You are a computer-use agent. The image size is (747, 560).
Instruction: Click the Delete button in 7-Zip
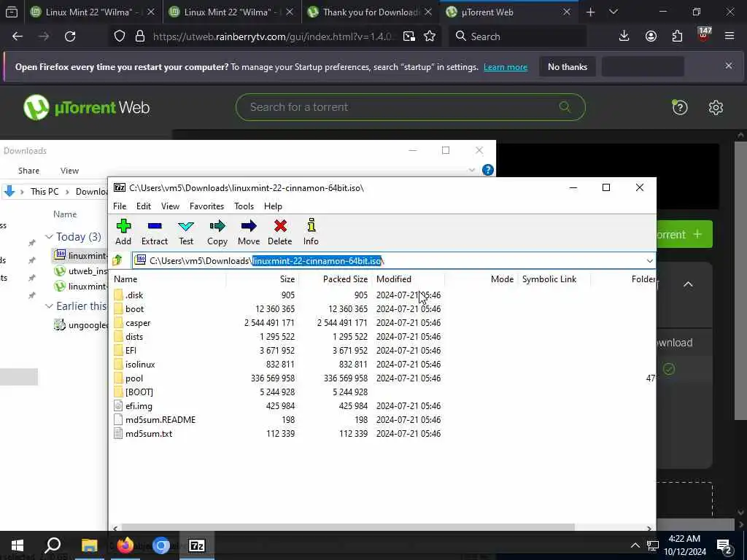[280, 232]
